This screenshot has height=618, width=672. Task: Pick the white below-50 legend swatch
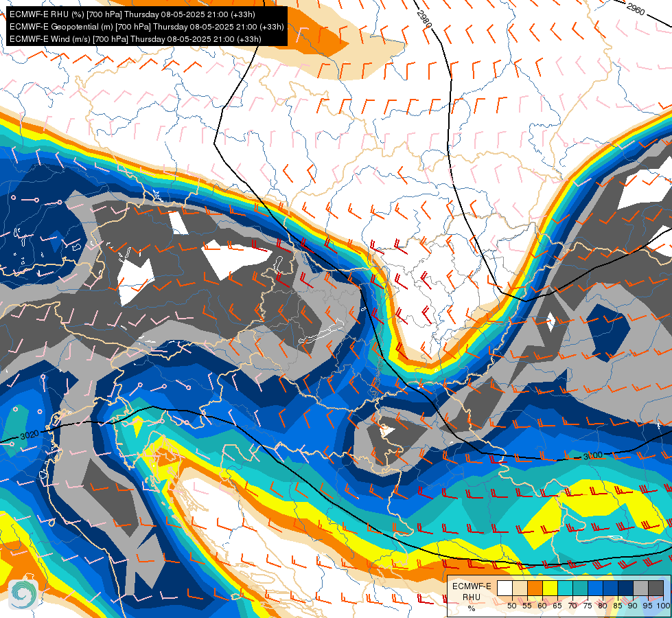pyautogui.click(x=505, y=588)
